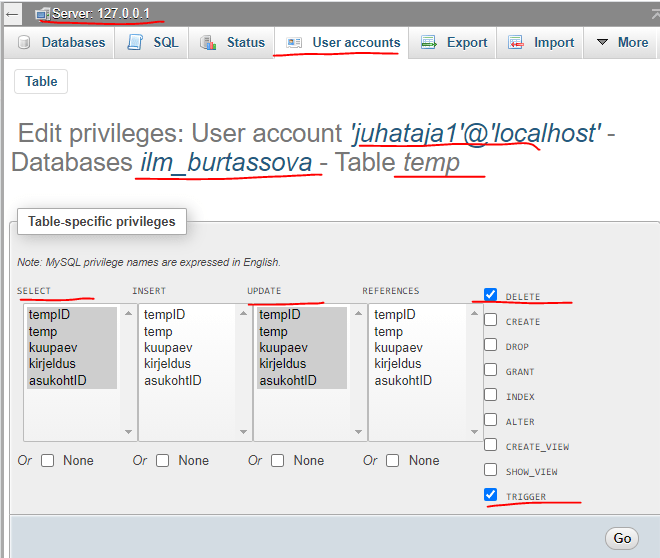Click the Export tab icon
The height and width of the screenshot is (558, 660).
pos(429,43)
